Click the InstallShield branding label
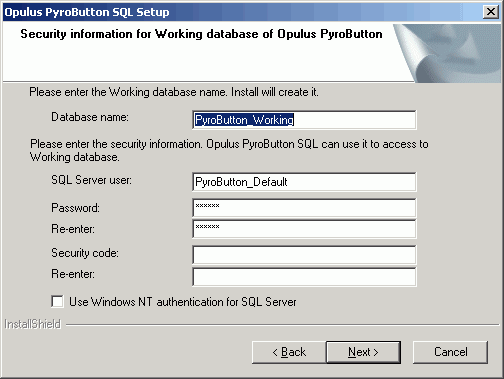 [32, 324]
